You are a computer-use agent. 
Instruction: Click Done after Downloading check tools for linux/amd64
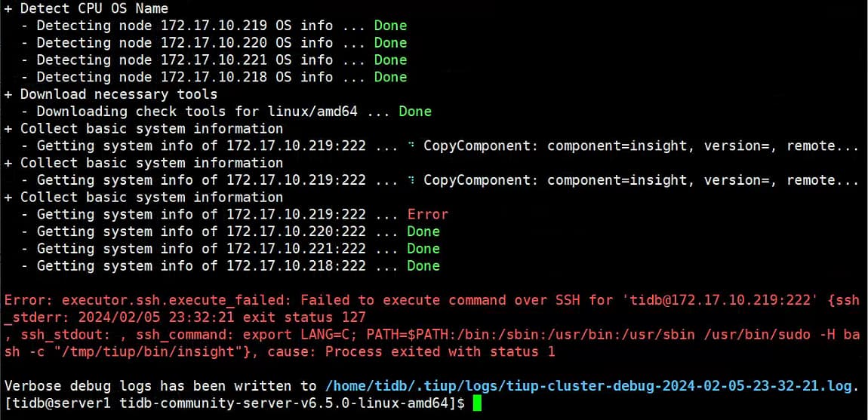(x=415, y=112)
